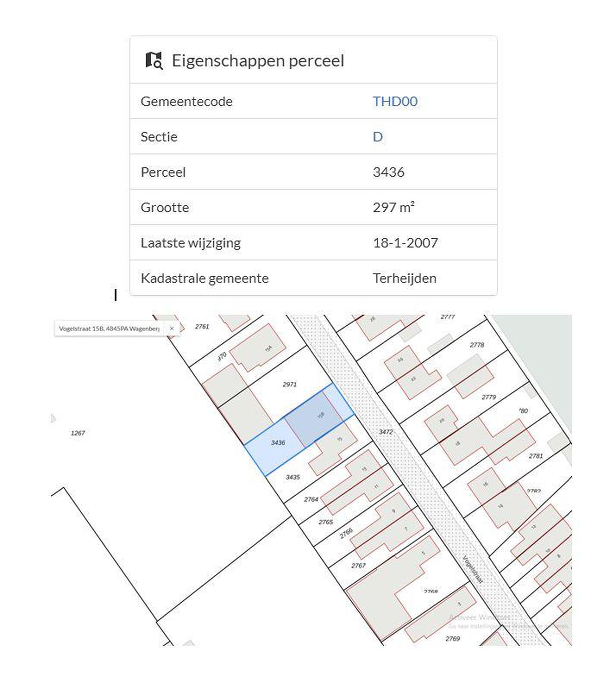
Task: Select parcel 2971 on the map
Action: click(290, 384)
